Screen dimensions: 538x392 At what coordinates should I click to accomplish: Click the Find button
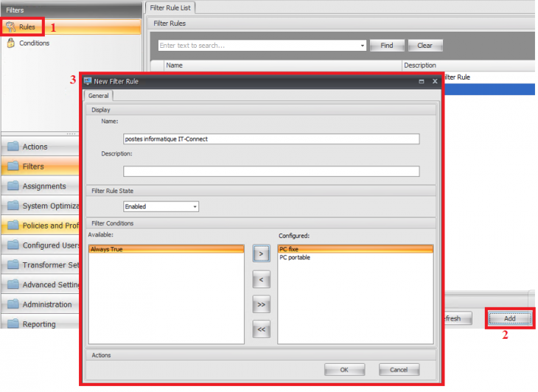coord(387,46)
